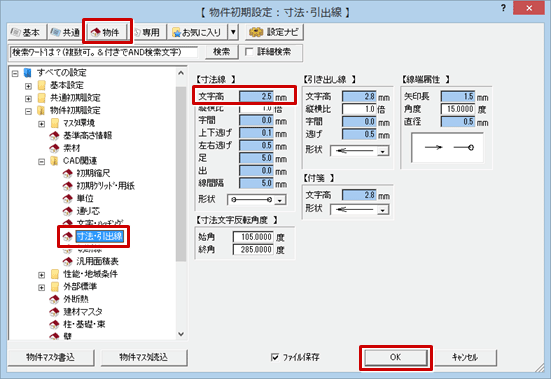The image size is (551, 379).
Task: Open 設定ナビ settings navigator
Action: point(274,33)
